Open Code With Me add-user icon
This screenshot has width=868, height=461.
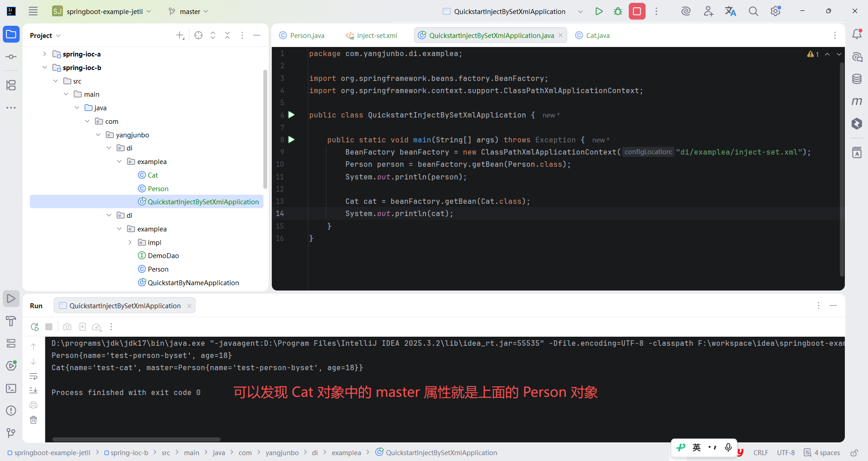click(708, 11)
